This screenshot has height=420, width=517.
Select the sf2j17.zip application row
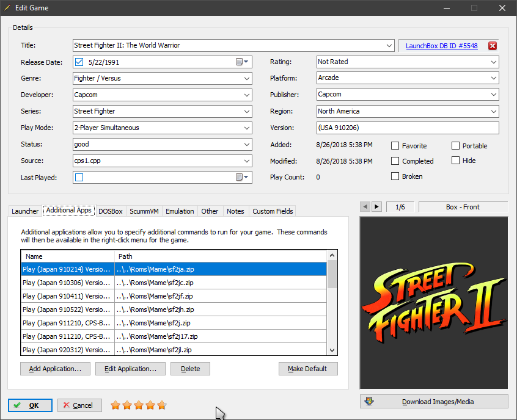[x=174, y=336]
